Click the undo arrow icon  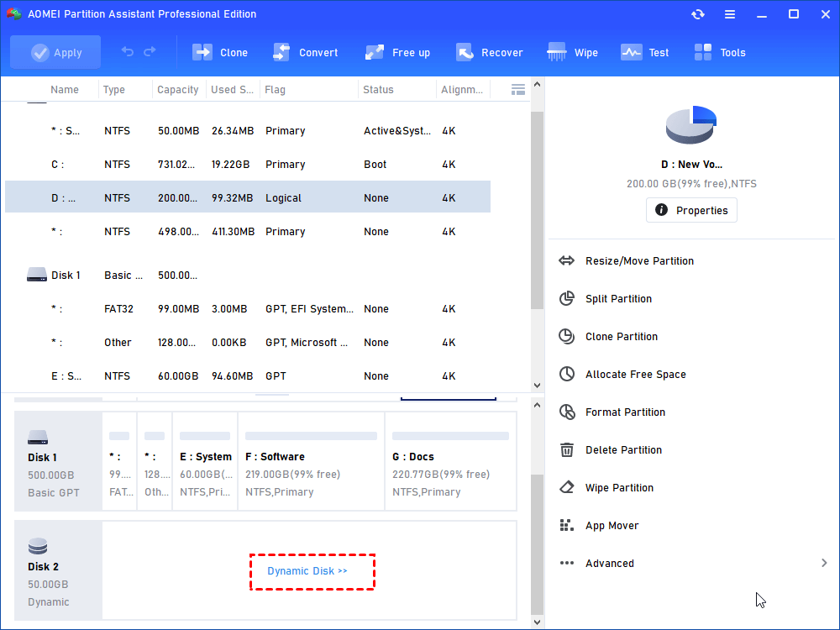click(127, 51)
